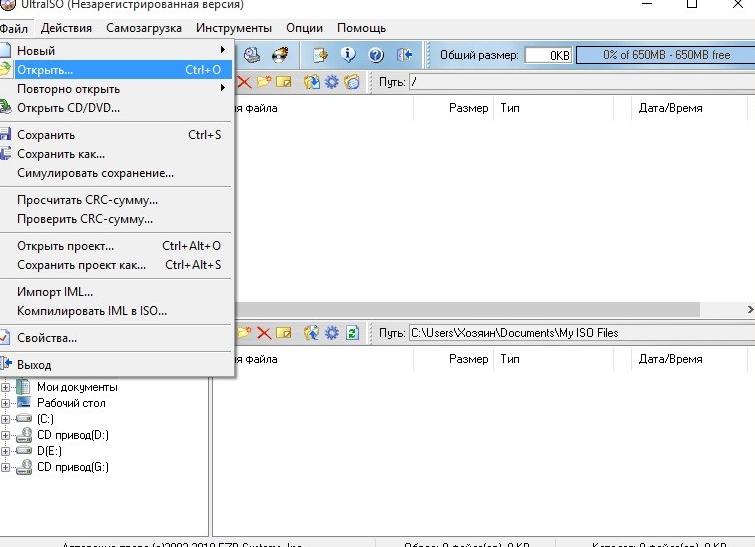Click the add files icon in upper pane
This screenshot has height=547, width=755.
click(x=312, y=82)
